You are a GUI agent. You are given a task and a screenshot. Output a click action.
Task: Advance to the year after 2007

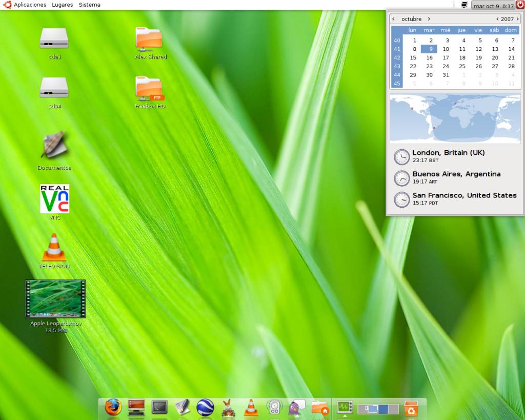click(x=518, y=19)
